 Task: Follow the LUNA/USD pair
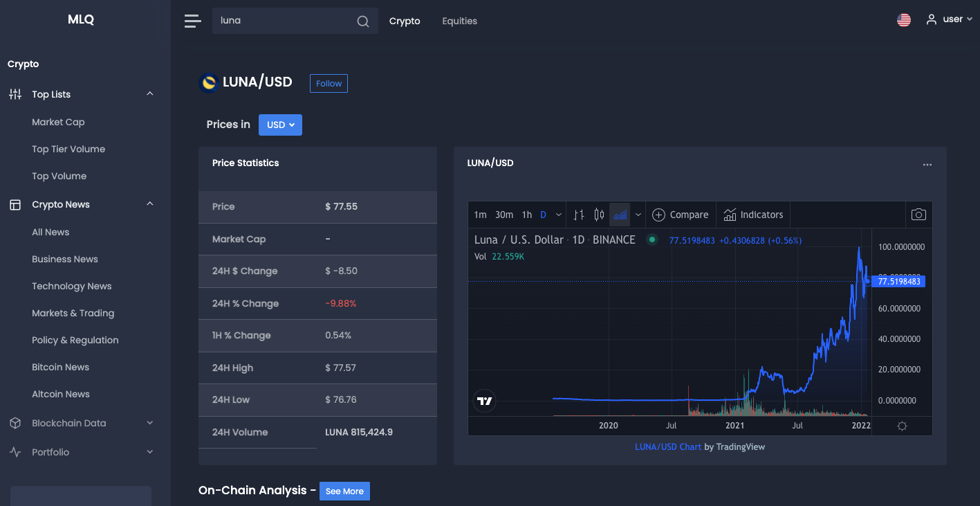[329, 83]
